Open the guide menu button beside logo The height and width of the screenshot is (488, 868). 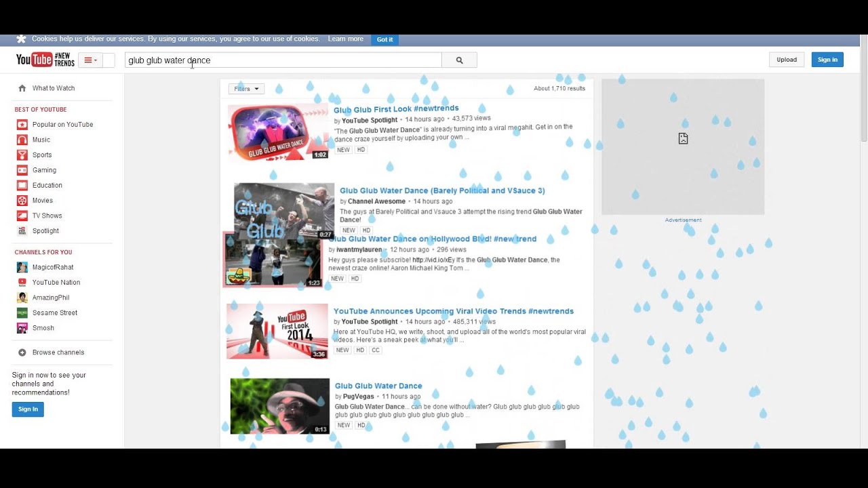[x=89, y=60]
